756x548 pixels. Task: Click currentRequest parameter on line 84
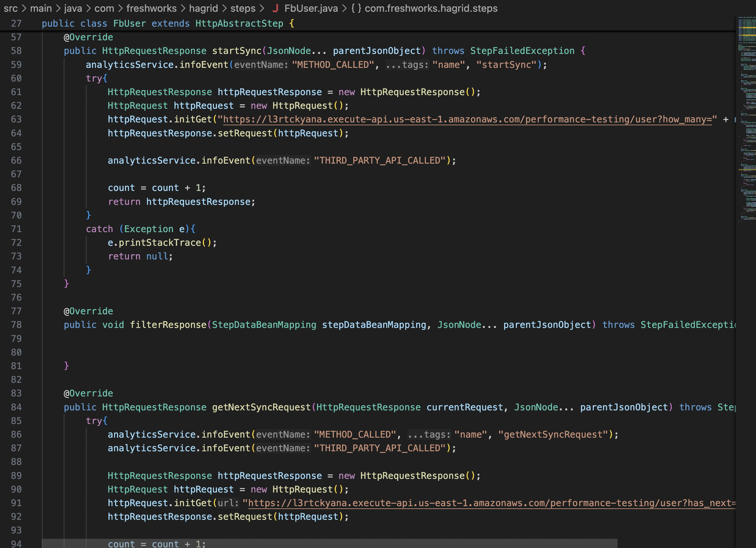click(465, 407)
